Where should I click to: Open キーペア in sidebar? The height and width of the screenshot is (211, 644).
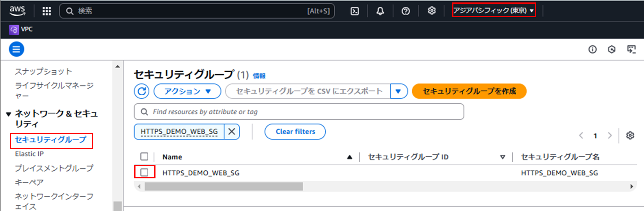coord(29,182)
